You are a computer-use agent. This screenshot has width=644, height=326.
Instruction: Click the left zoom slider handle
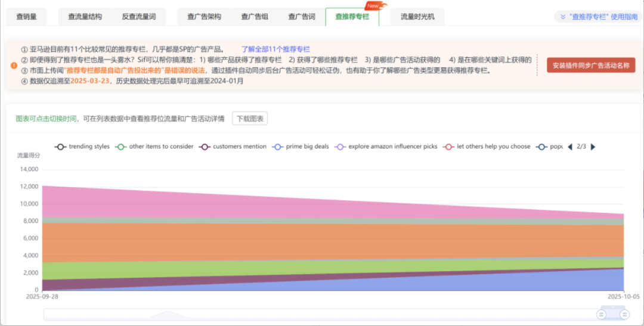[x=601, y=315]
